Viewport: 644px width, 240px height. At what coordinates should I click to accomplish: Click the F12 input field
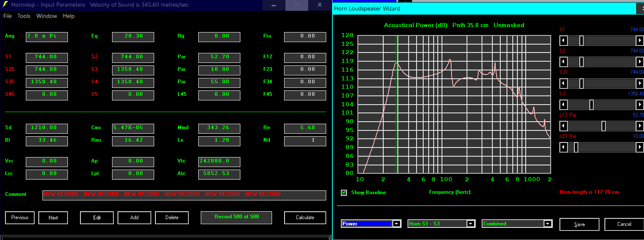[305, 57]
